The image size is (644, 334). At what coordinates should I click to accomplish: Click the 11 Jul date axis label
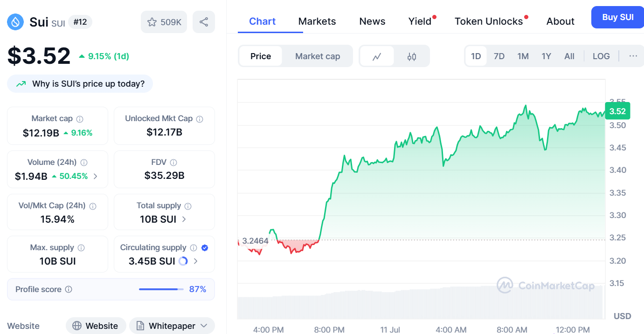click(390, 330)
